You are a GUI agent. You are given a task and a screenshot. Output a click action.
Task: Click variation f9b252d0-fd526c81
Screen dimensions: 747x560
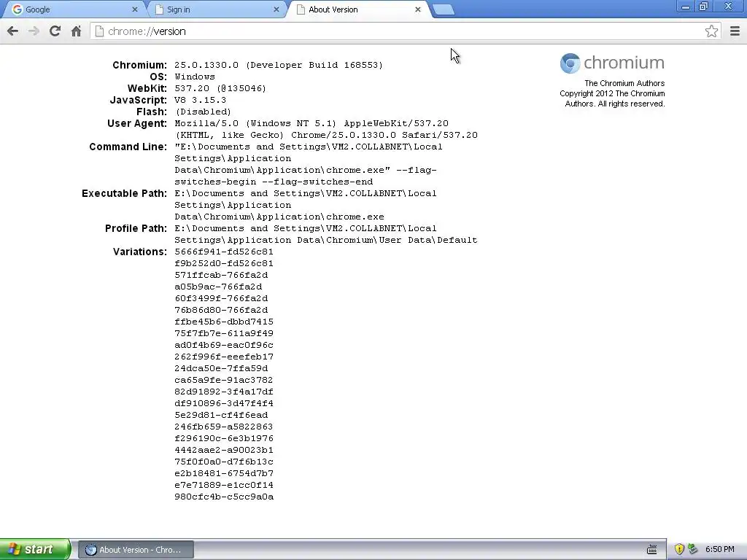point(224,263)
